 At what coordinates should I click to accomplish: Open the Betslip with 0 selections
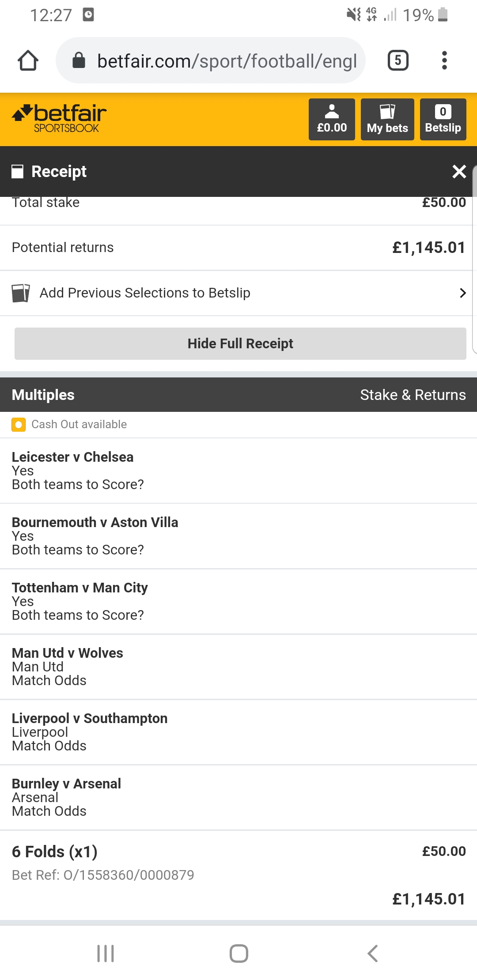coord(443,119)
